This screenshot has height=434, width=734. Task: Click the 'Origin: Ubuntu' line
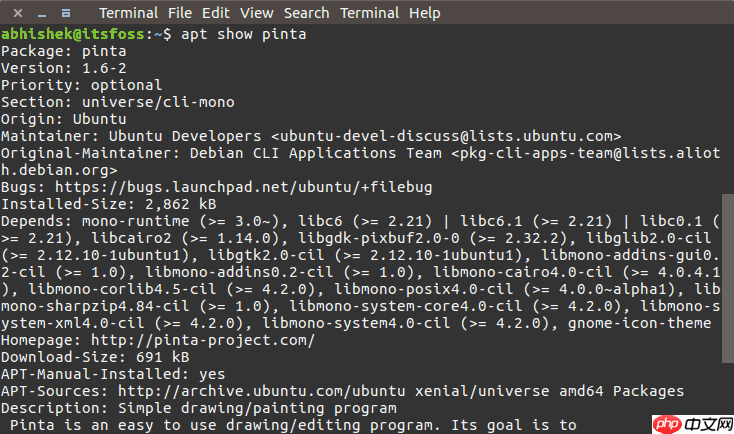pos(64,119)
